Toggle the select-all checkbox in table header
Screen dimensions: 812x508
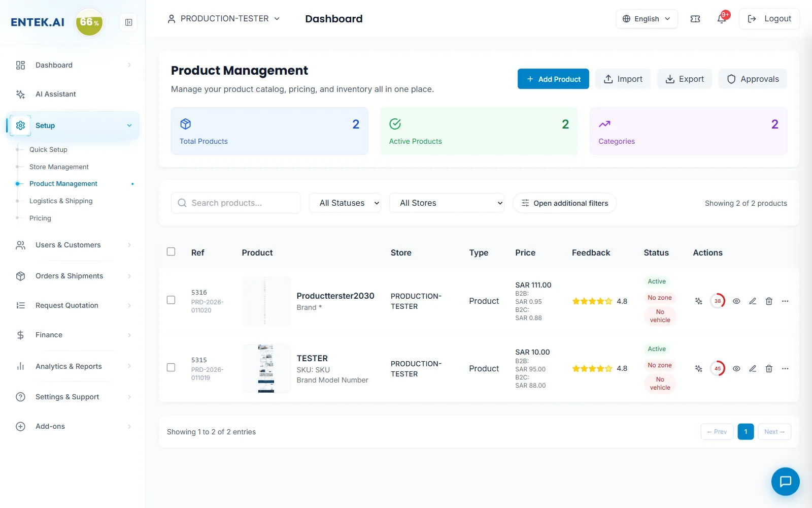coord(171,251)
